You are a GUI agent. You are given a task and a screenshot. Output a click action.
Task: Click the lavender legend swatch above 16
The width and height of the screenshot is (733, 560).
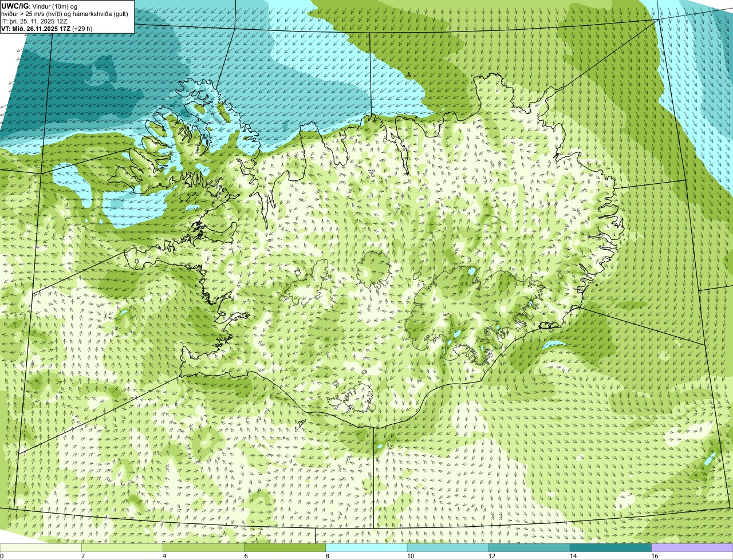[x=692, y=548]
